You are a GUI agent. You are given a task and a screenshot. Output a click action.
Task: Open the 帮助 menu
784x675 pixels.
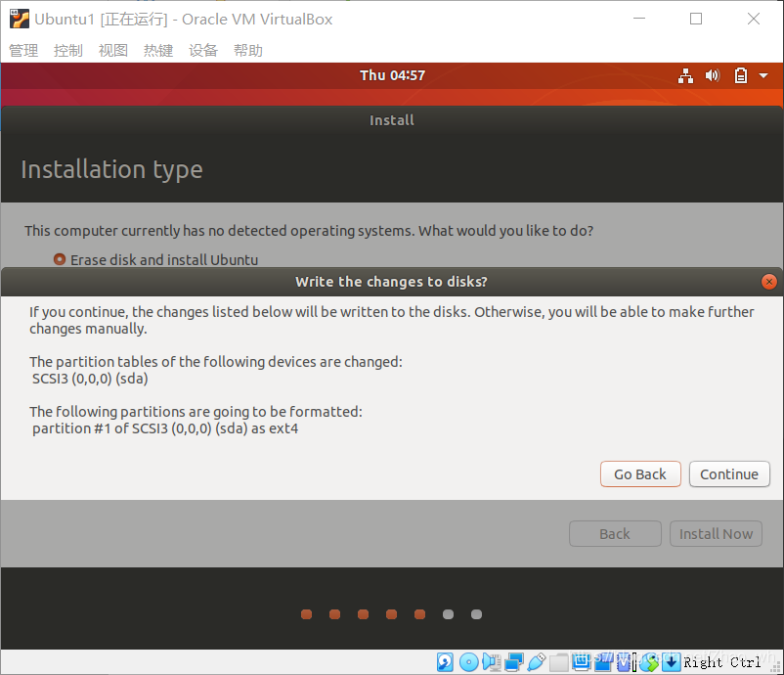[x=248, y=51]
